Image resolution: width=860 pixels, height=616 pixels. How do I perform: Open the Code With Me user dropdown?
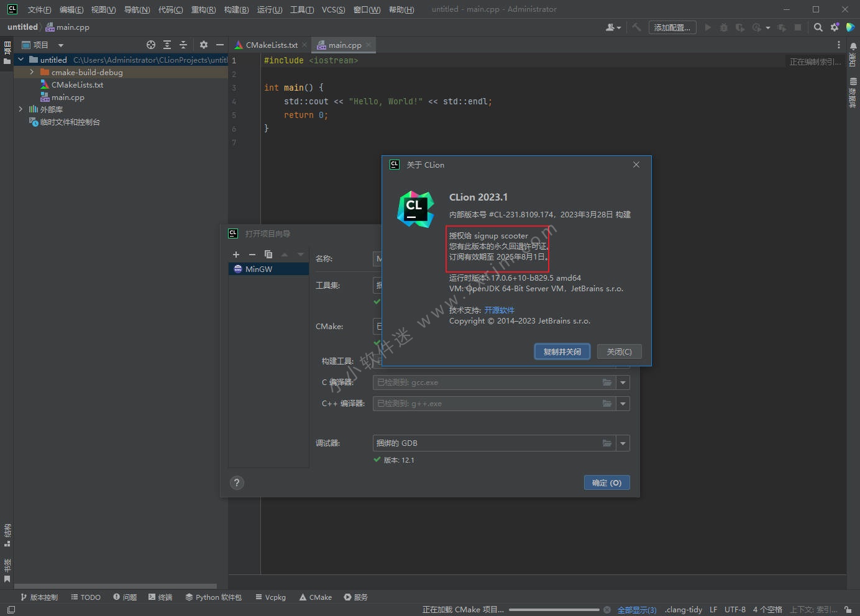(613, 27)
